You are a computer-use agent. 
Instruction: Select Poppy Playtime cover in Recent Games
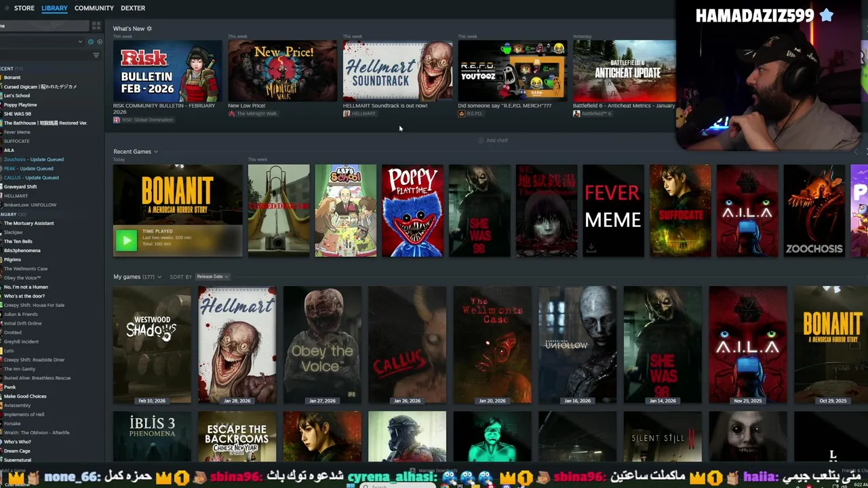tap(412, 211)
